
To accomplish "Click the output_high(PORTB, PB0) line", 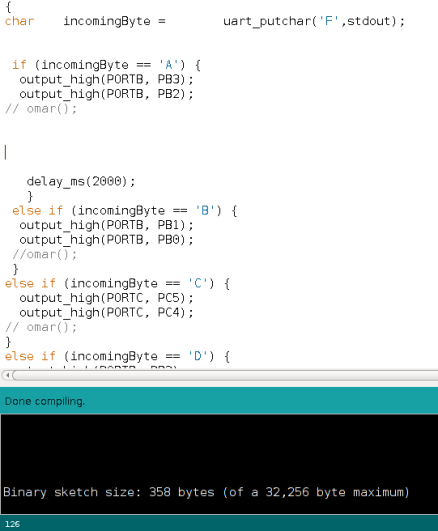I will coord(106,240).
